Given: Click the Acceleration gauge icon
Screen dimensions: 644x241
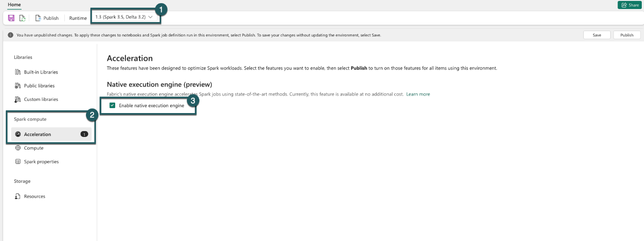Looking at the screenshot, I should [x=18, y=134].
